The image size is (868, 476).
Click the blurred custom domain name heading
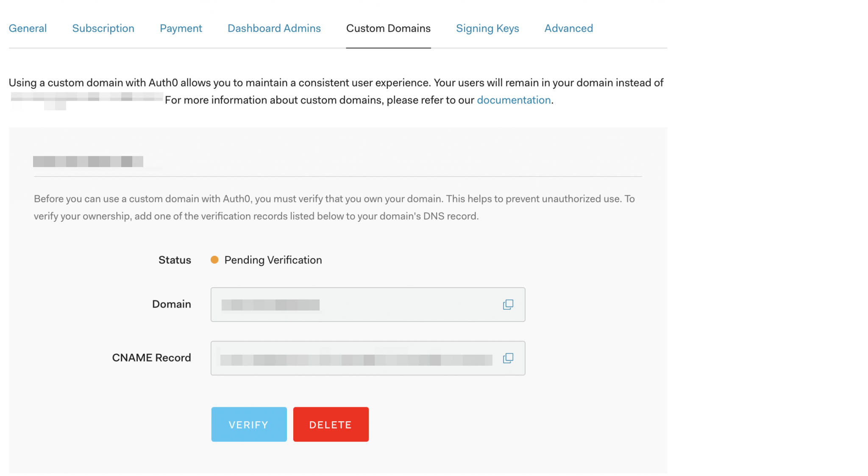[89, 162]
